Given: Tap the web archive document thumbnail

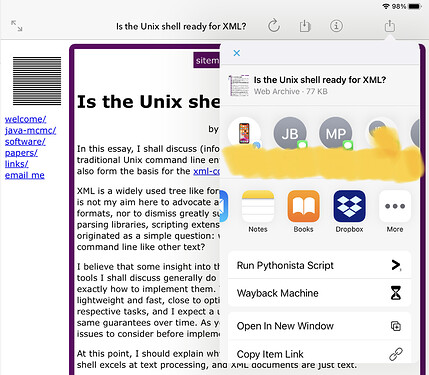Looking at the screenshot, I should [x=239, y=85].
